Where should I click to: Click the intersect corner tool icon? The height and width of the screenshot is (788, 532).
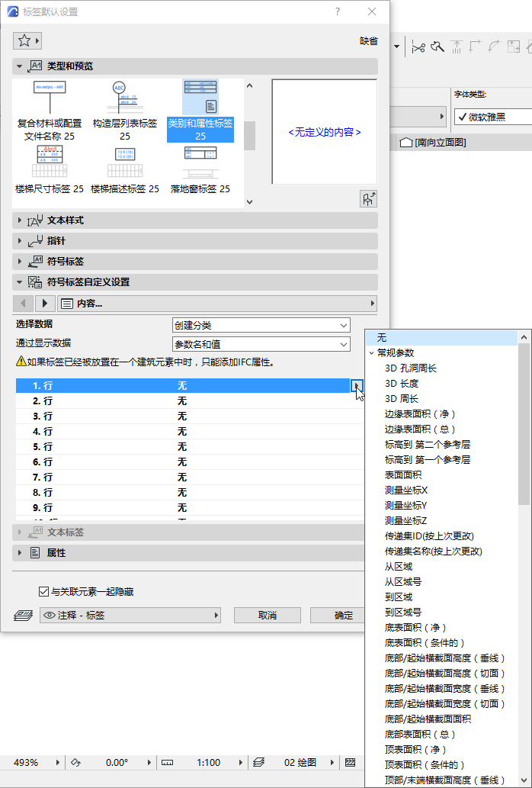(476, 47)
